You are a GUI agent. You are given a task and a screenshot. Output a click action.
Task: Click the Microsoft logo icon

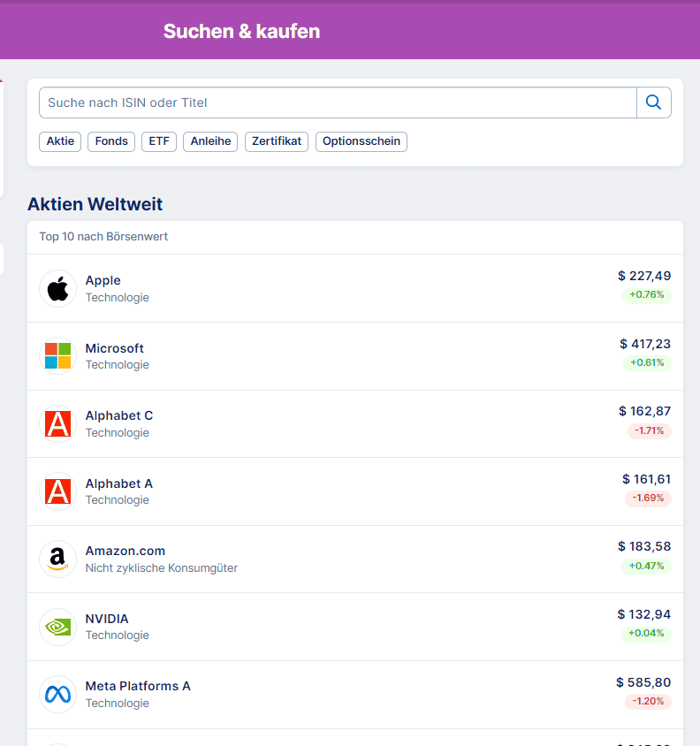click(x=58, y=356)
